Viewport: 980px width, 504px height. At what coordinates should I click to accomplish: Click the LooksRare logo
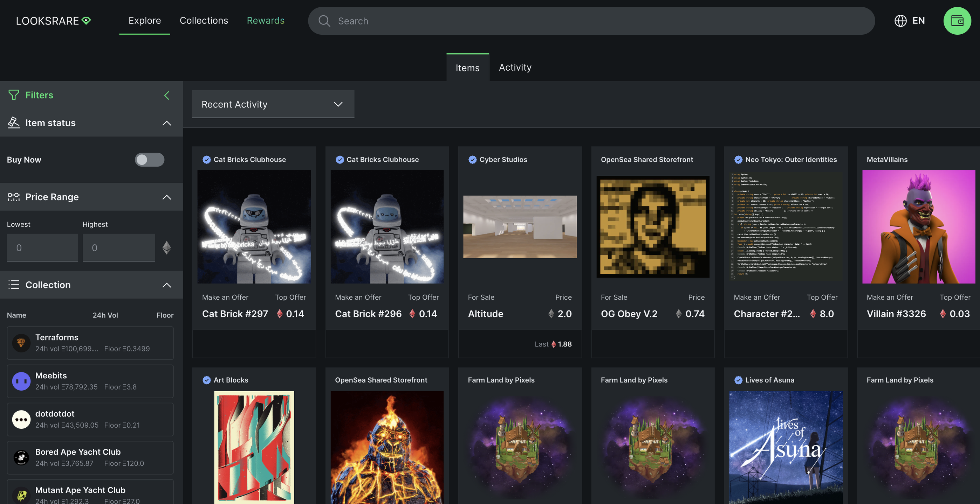tap(53, 21)
